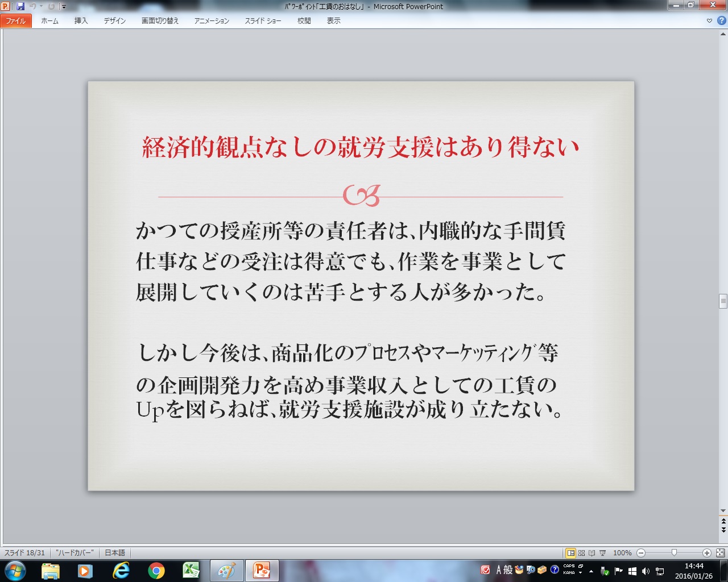Image resolution: width=728 pixels, height=582 pixels.
Task: Open the Windows Start menu
Action: coord(15,571)
